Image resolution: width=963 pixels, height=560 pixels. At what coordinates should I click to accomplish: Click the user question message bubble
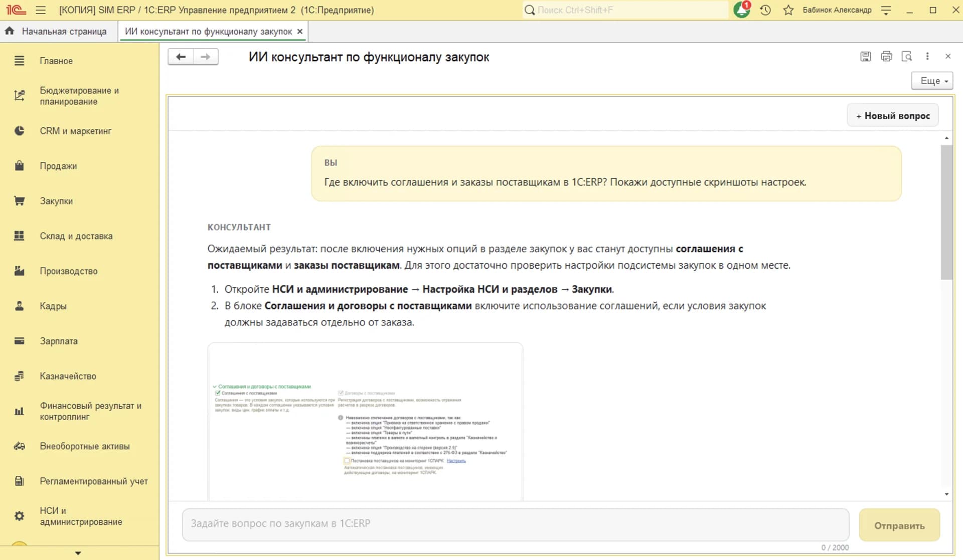point(606,173)
